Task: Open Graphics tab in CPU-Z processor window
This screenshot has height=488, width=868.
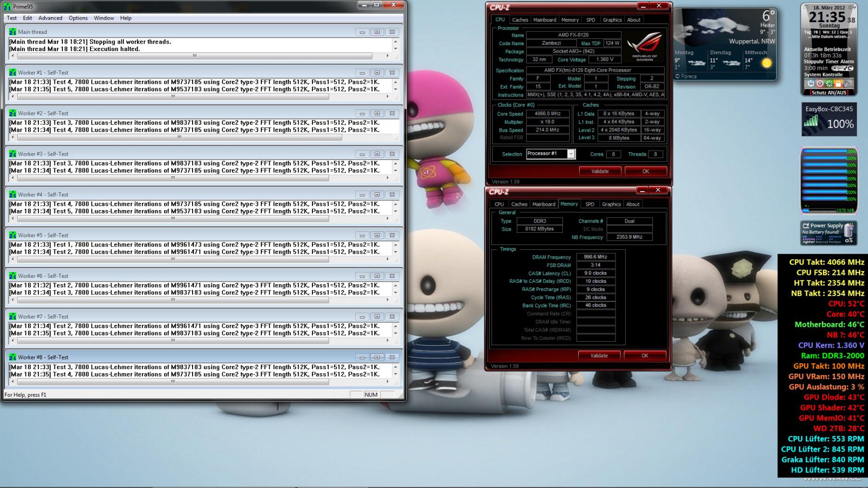Action: click(612, 20)
